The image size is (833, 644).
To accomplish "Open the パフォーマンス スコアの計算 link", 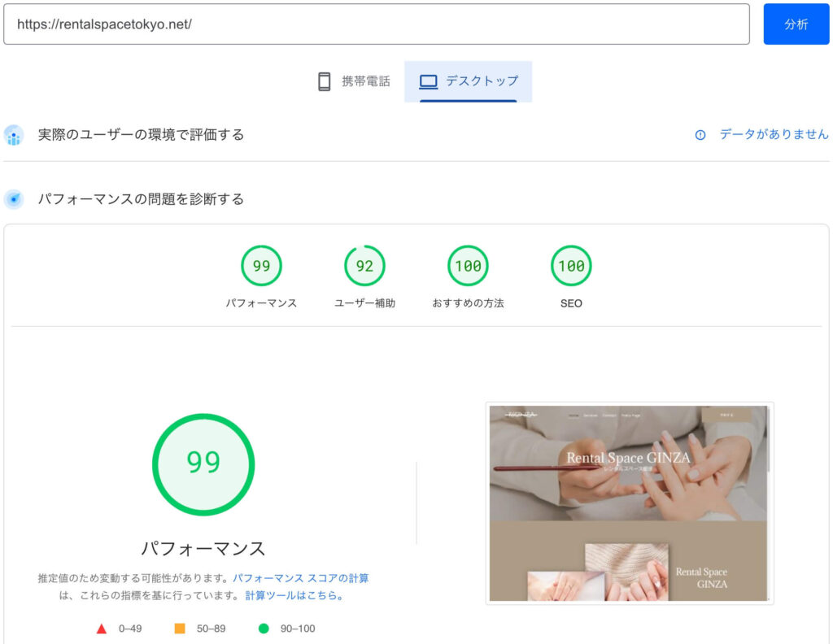I will (x=300, y=578).
